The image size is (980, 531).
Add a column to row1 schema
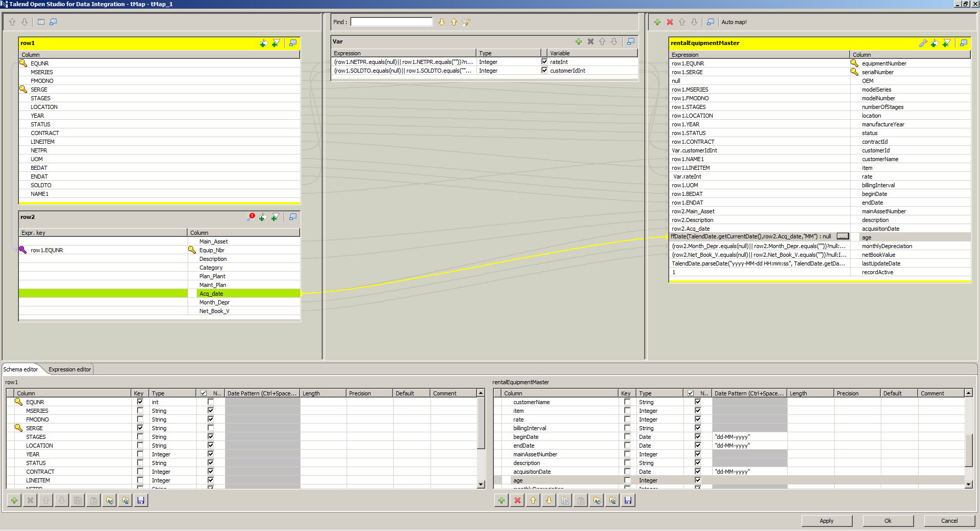pyautogui.click(x=14, y=500)
